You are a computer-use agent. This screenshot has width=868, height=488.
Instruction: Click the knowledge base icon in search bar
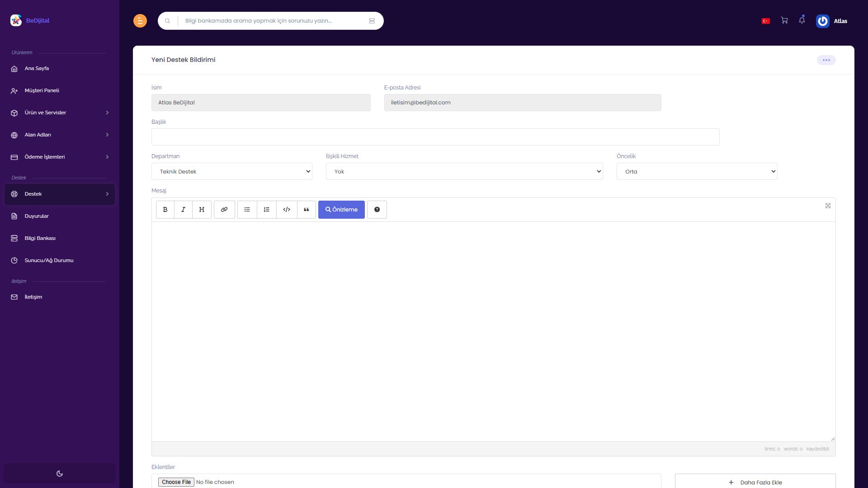(372, 21)
